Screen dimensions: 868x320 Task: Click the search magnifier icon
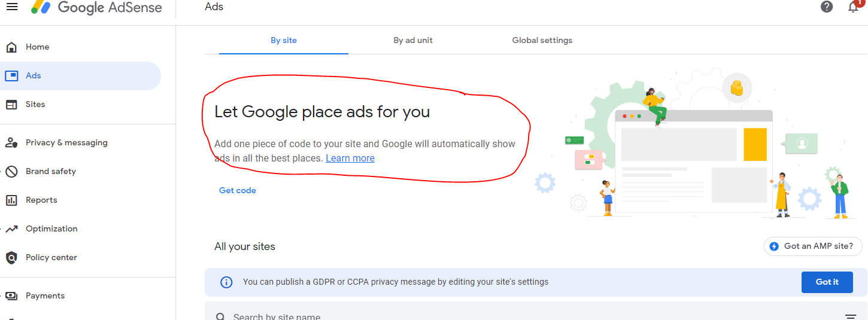[x=221, y=317]
